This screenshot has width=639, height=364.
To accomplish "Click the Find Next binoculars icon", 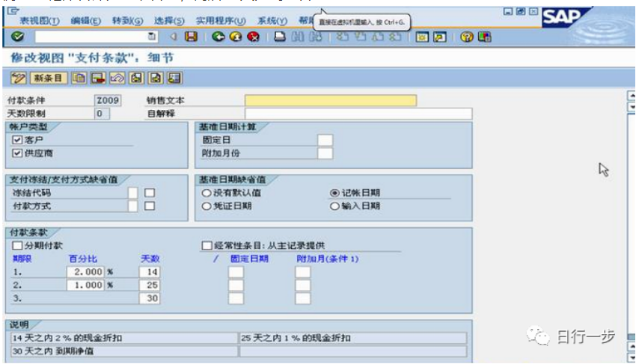I will [x=315, y=37].
